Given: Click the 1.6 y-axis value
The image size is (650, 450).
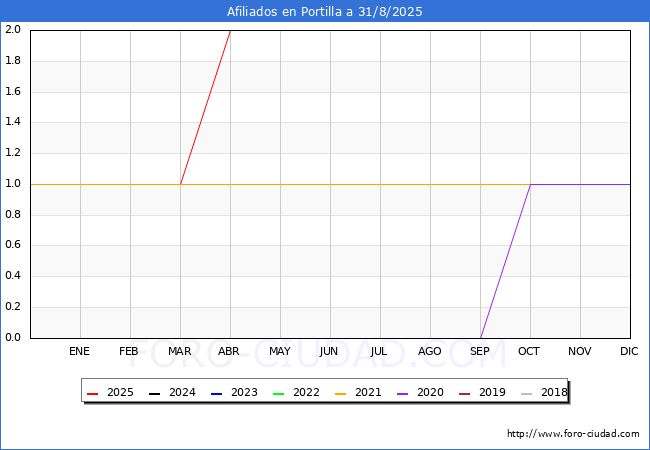Looking at the screenshot, I should pyautogui.click(x=13, y=91).
